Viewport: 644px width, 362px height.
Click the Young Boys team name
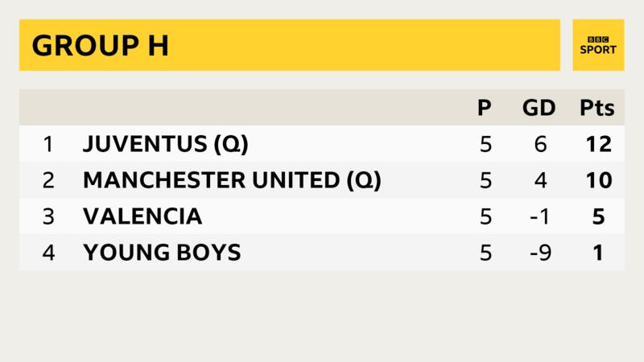click(x=162, y=252)
